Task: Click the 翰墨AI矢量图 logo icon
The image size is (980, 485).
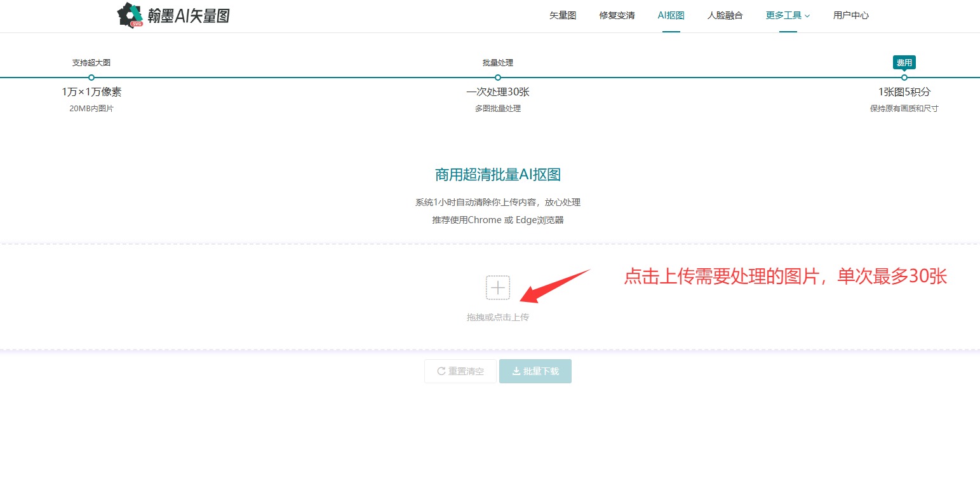Action: [x=131, y=15]
